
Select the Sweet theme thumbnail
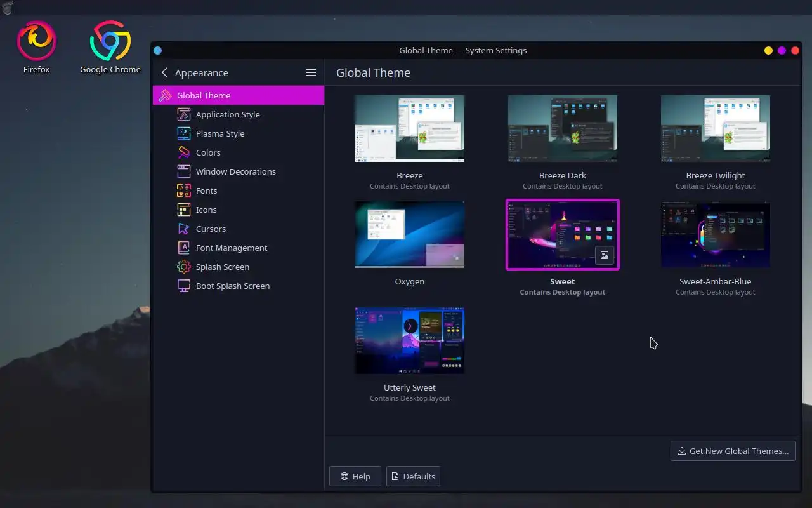point(563,235)
